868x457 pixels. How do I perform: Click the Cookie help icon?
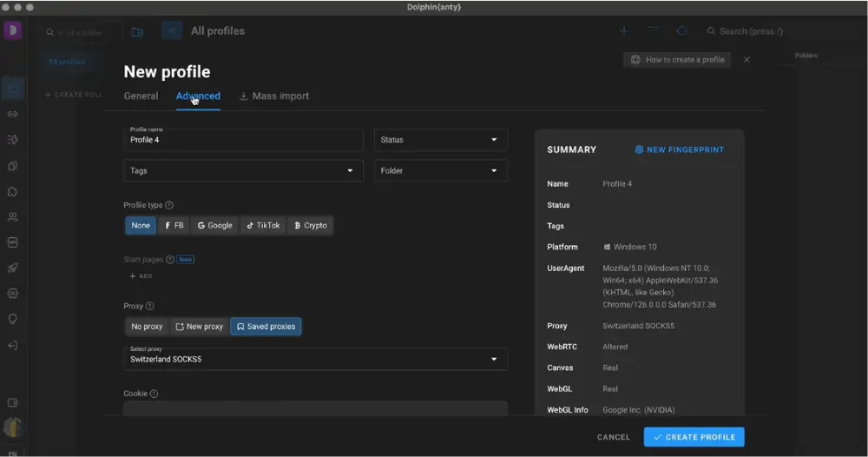click(x=154, y=394)
